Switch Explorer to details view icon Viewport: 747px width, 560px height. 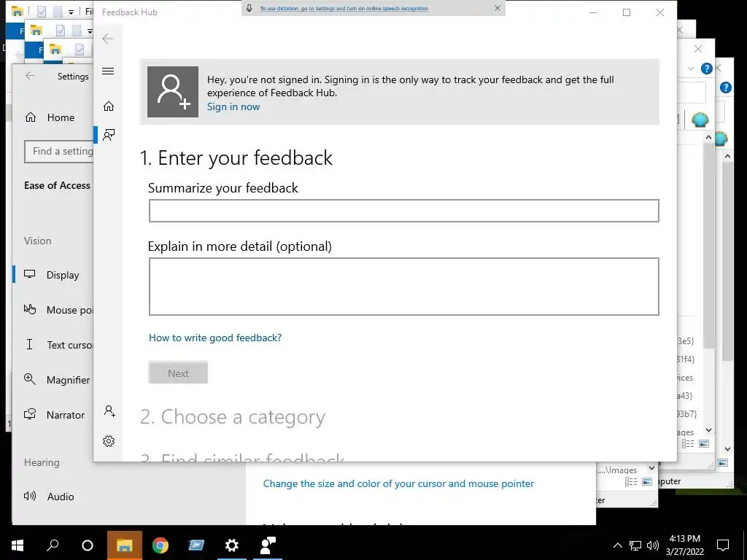(688, 444)
